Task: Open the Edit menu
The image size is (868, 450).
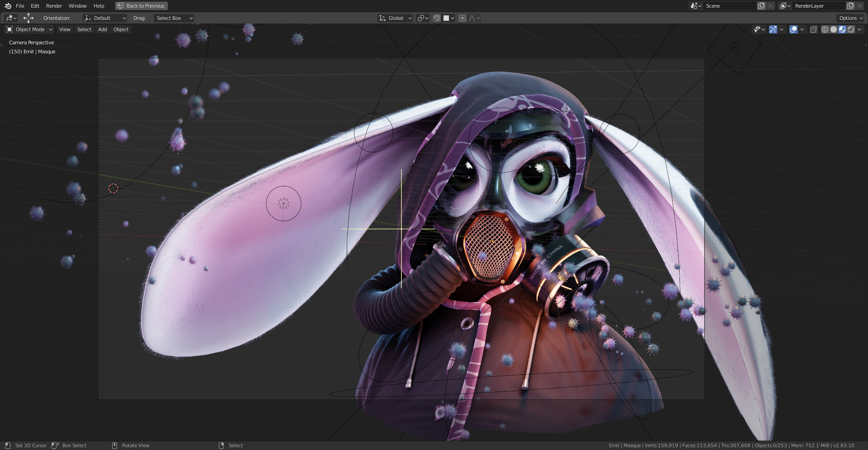Action: pos(35,6)
